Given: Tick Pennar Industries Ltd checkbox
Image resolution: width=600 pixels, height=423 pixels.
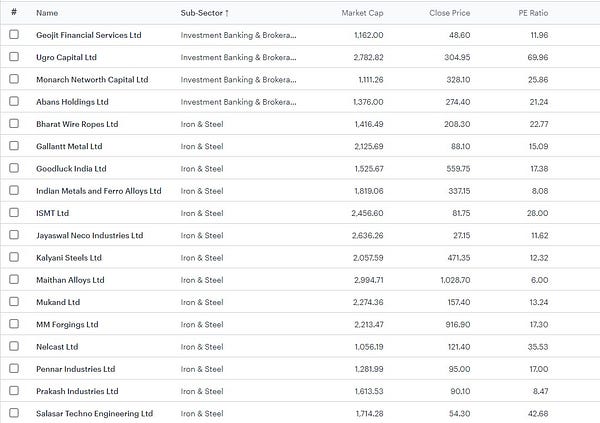Looking at the screenshot, I should (14, 368).
